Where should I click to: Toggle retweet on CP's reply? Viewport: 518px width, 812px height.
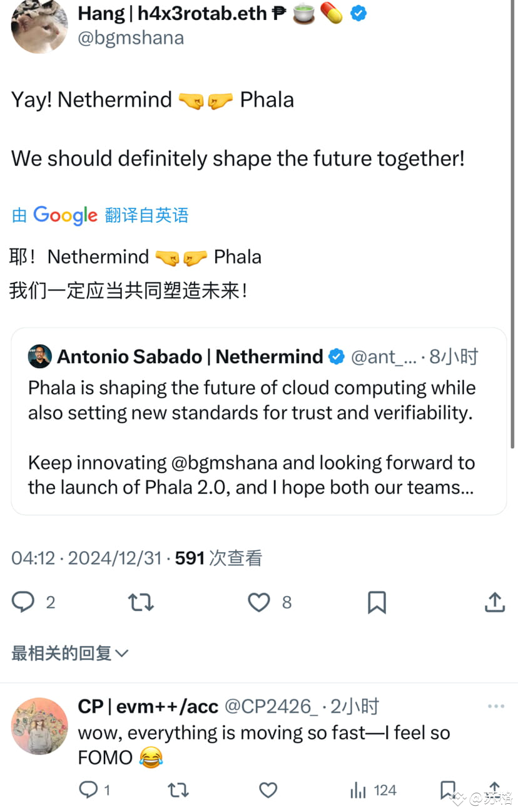[178, 790]
